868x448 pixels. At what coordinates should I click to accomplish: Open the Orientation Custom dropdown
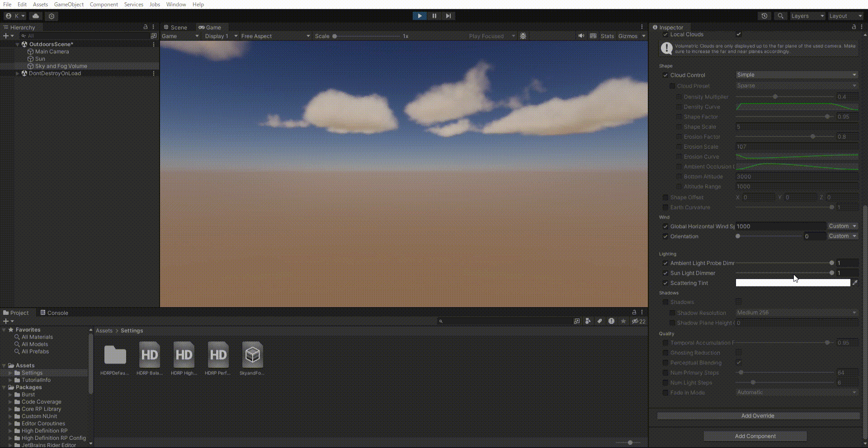[843, 236]
